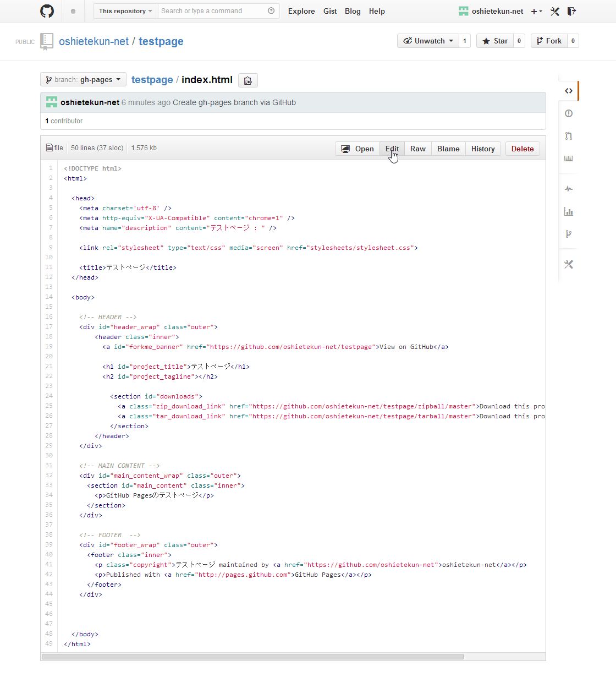This screenshot has height=677, width=616.
Task: Select line number 1 in the code gutter
Action: (51, 168)
